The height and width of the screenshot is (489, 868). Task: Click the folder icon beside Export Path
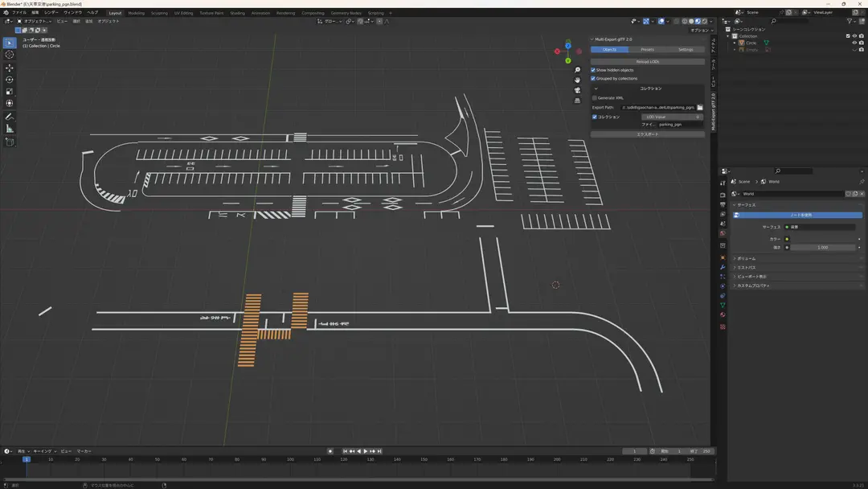(x=700, y=108)
